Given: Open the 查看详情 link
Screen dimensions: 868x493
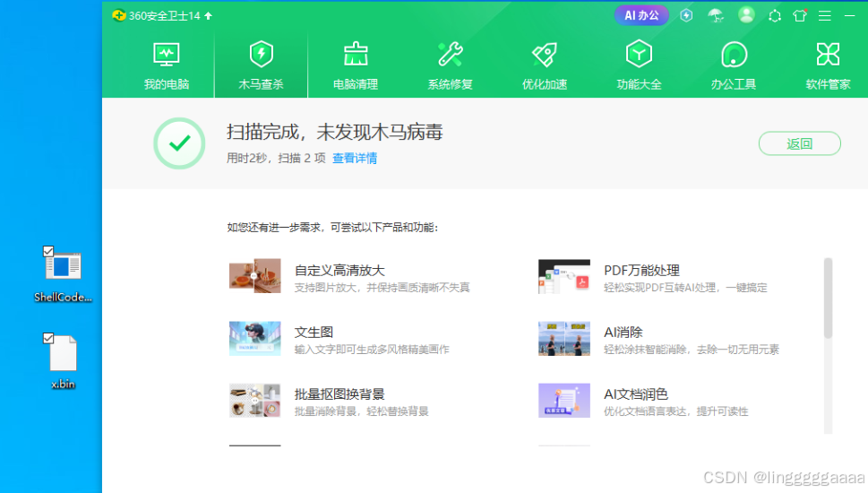Looking at the screenshot, I should 355,159.
